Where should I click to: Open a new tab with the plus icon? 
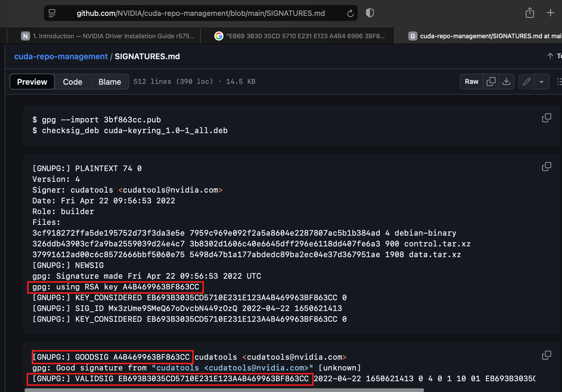click(550, 13)
